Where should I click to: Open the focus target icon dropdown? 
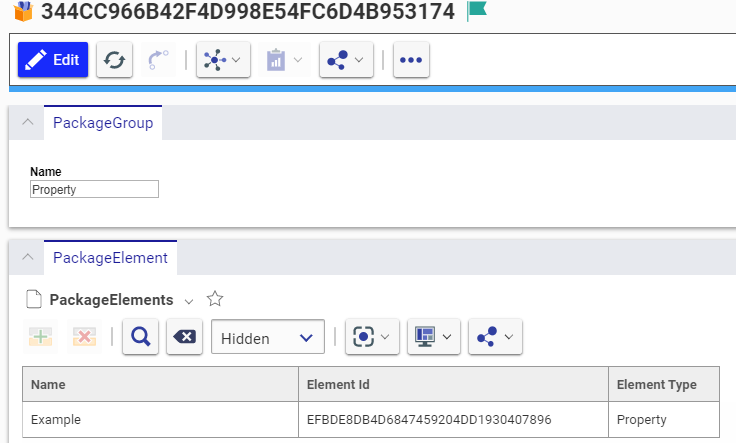[x=373, y=338]
